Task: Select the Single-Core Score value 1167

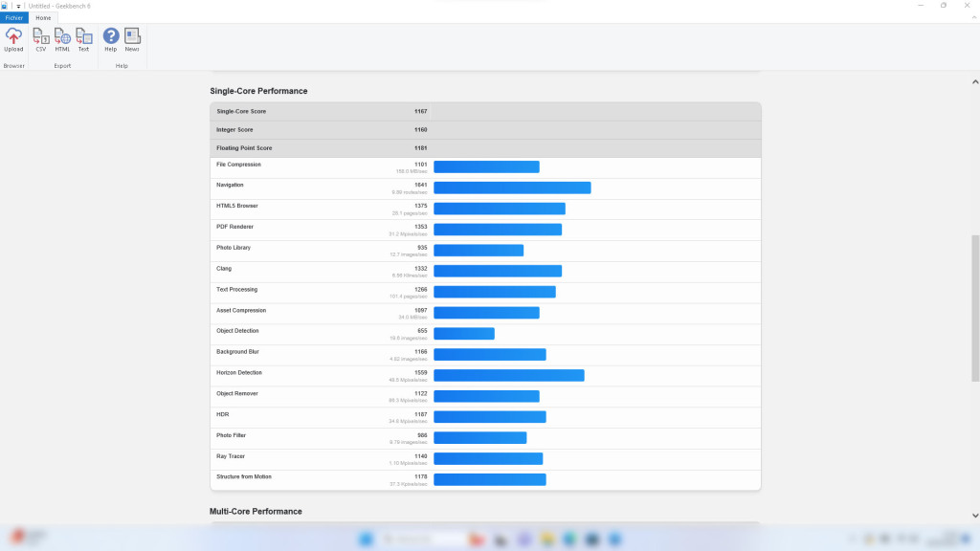Action: tap(421, 112)
